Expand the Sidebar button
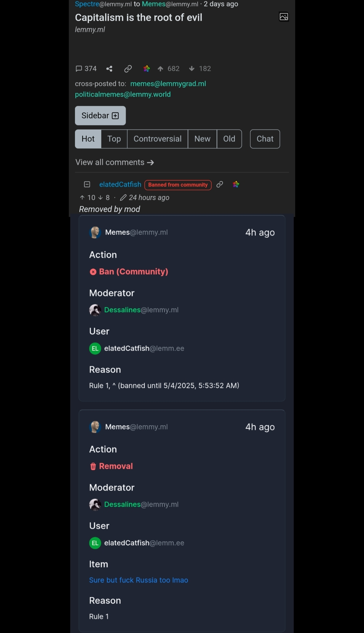 pos(100,115)
